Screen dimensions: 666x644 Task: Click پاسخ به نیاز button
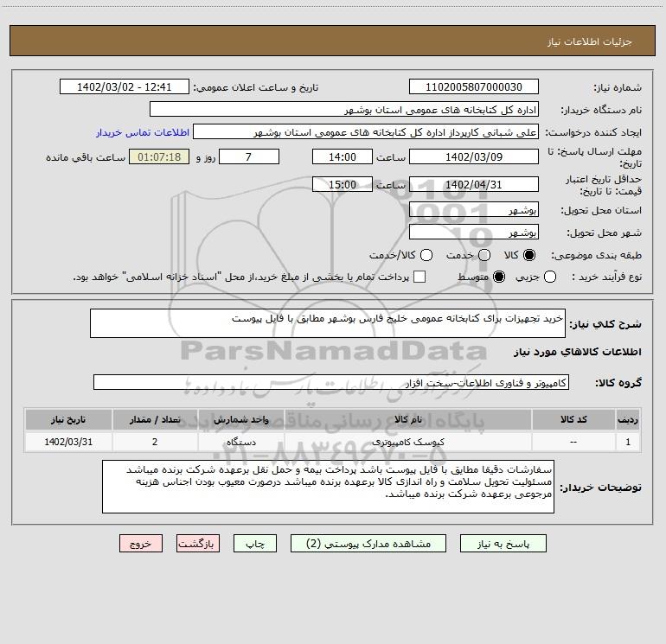(x=503, y=544)
